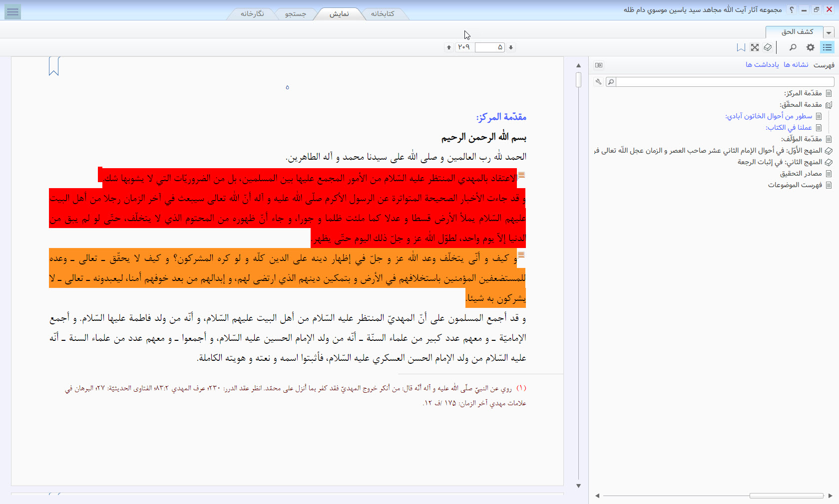Expand المنهج الأوّل tree node
The image size is (839, 504).
click(x=829, y=151)
